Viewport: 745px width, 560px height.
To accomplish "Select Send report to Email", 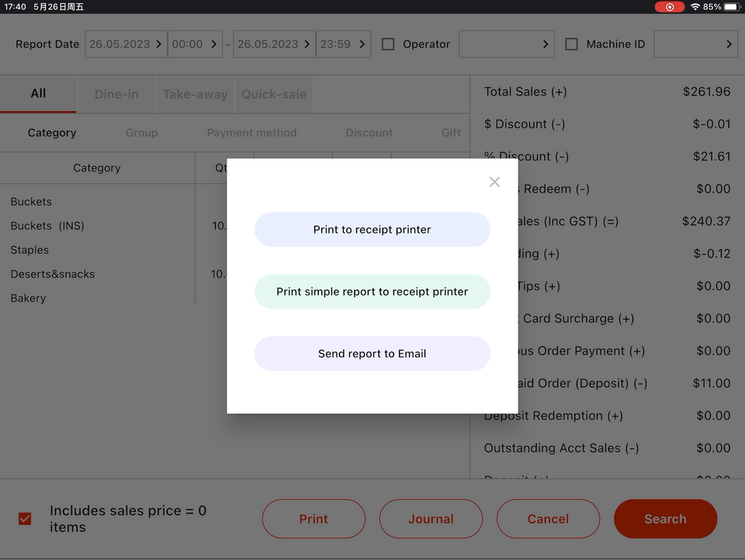I will (372, 354).
